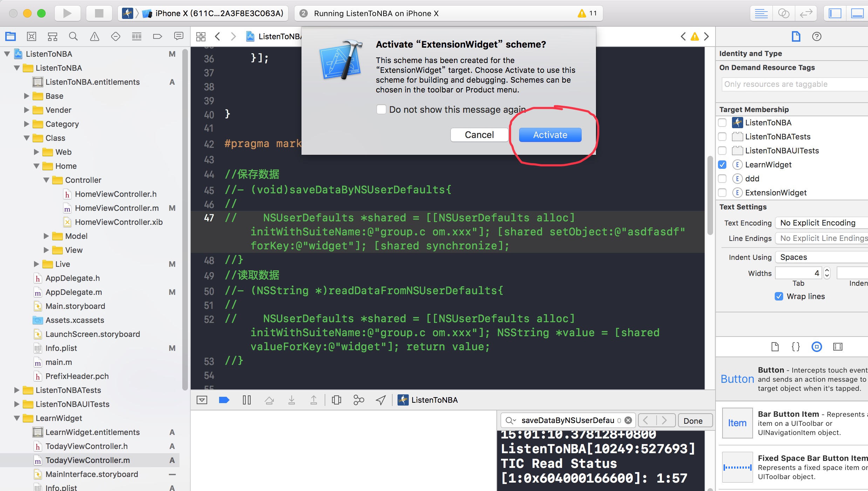Screen dimensions: 868x491
Task: Show the Quick Help inspector
Action: (816, 36)
